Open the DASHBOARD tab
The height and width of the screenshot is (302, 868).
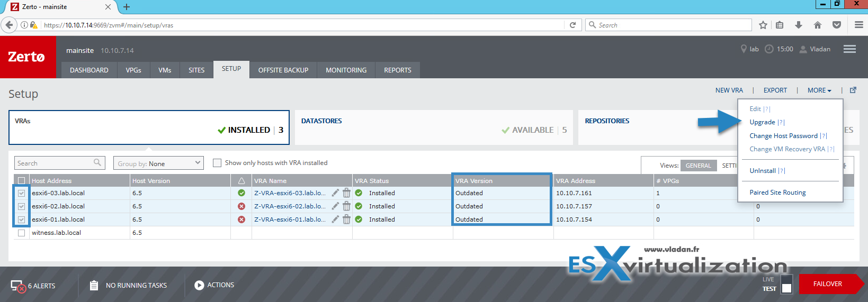tap(89, 70)
